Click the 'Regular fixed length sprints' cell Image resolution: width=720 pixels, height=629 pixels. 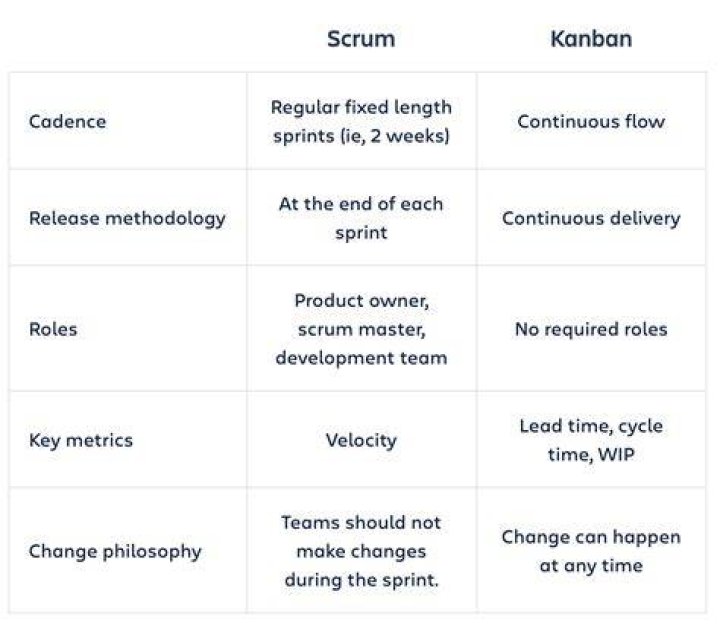361,122
